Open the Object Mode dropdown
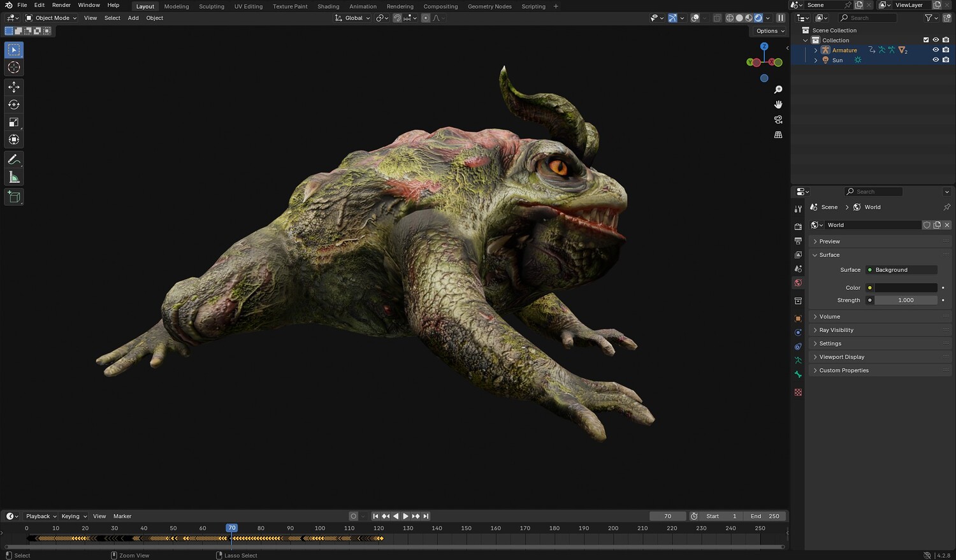This screenshot has height=560, width=956. (x=51, y=18)
